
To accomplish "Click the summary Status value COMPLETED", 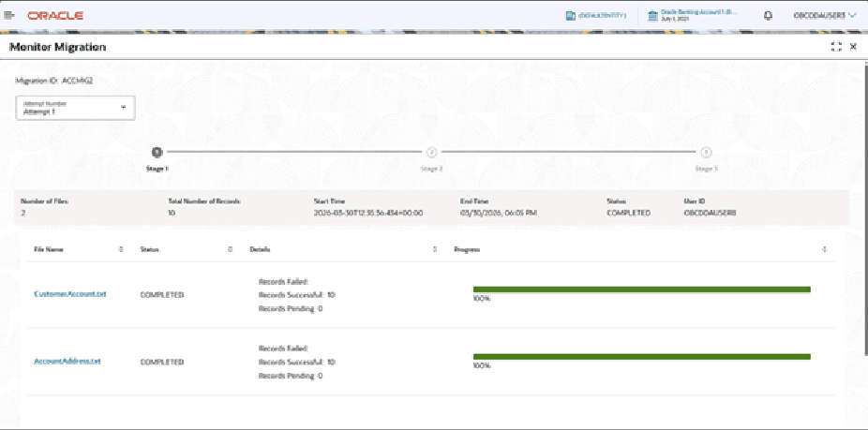I will pos(629,213).
